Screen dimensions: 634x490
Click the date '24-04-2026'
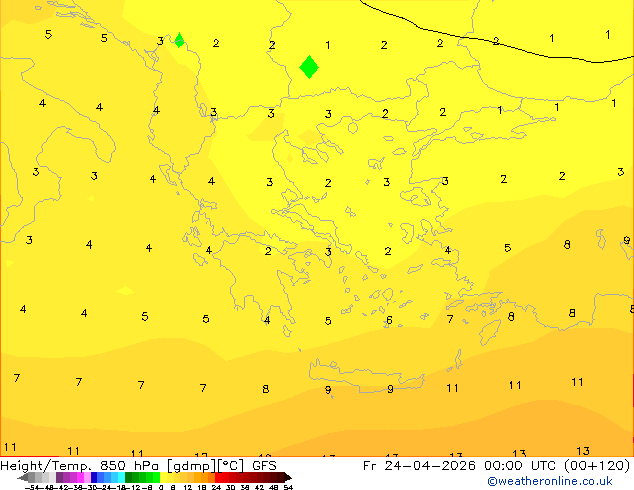point(430,466)
